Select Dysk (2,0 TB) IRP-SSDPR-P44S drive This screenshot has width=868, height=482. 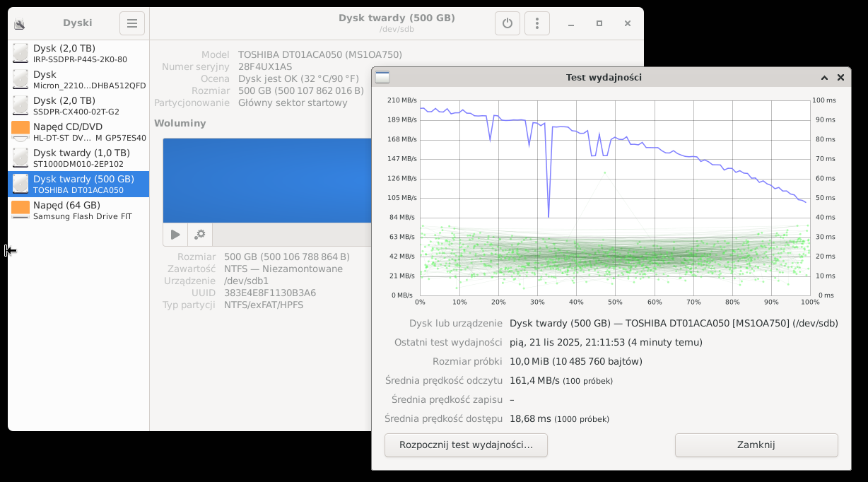(78, 54)
